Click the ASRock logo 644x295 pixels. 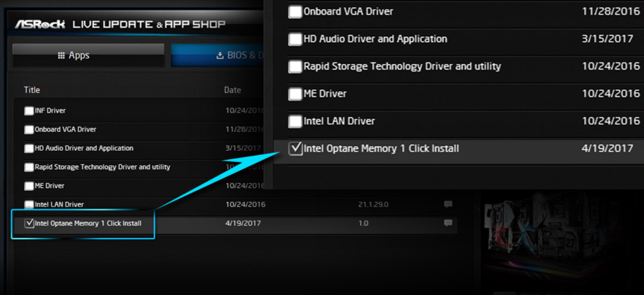(x=40, y=24)
